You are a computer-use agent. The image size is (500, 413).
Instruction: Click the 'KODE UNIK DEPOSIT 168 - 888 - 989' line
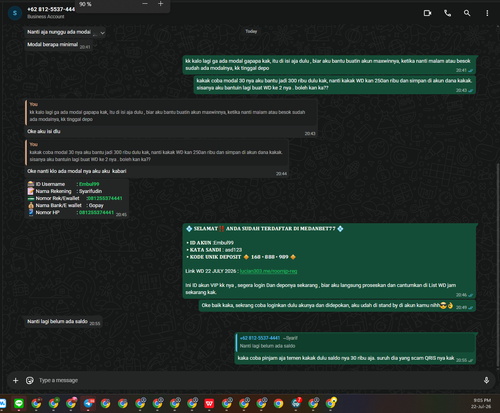[241, 257]
